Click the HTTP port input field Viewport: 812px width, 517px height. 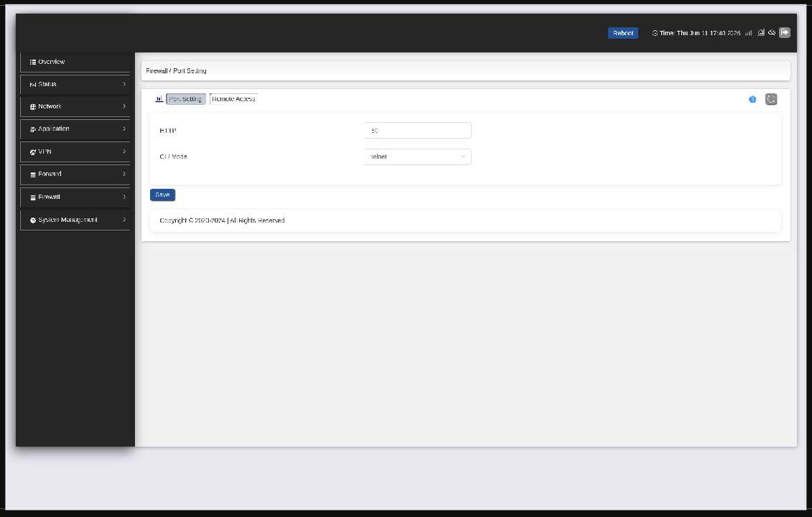coord(418,131)
